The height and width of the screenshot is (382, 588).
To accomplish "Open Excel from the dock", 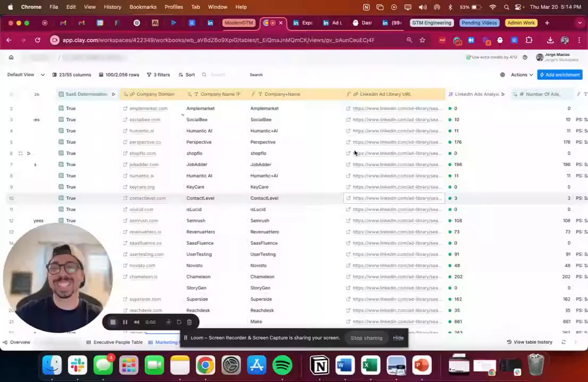I will 371,365.
